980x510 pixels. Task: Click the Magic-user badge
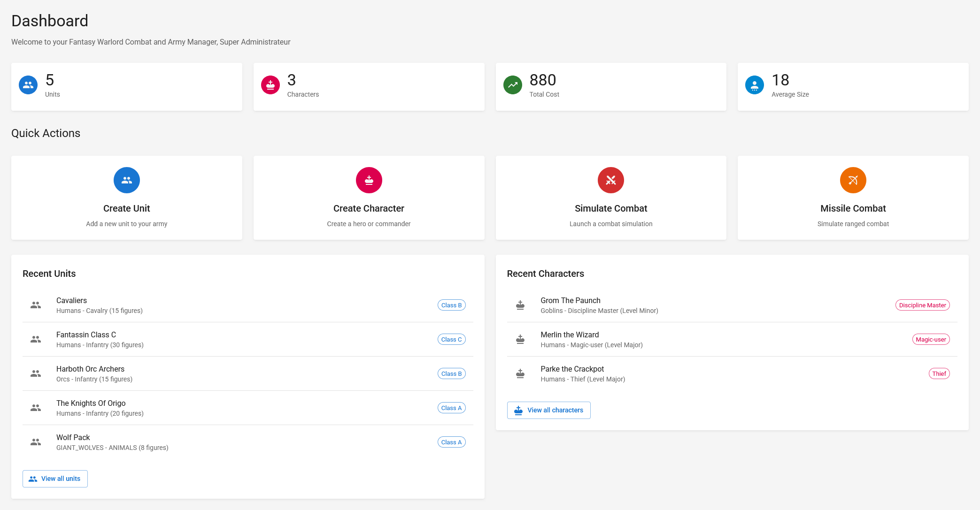click(930, 339)
